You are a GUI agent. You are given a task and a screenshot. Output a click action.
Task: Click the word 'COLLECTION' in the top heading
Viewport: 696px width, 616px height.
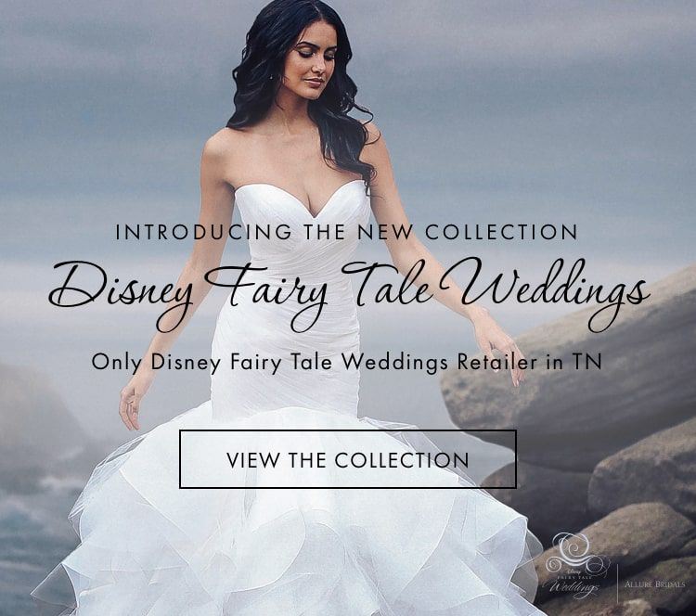(x=501, y=232)
